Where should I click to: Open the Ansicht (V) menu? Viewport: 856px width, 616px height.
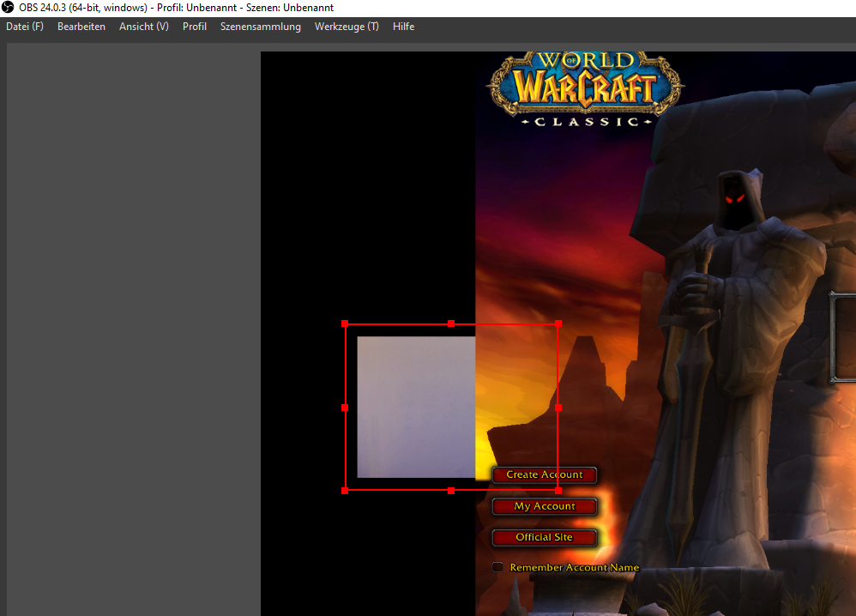[144, 27]
